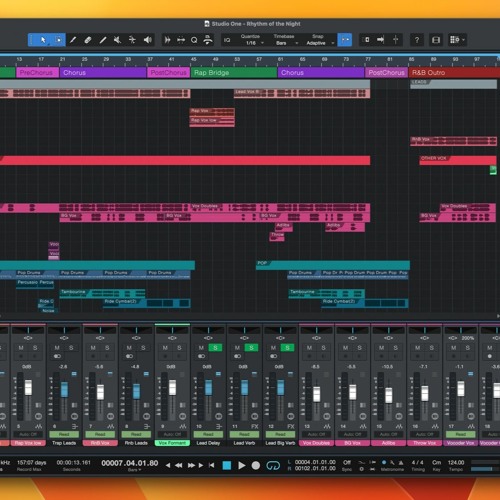The image size is (500, 500).
Task: Toggle the blue Snap button
Action: pos(345,40)
